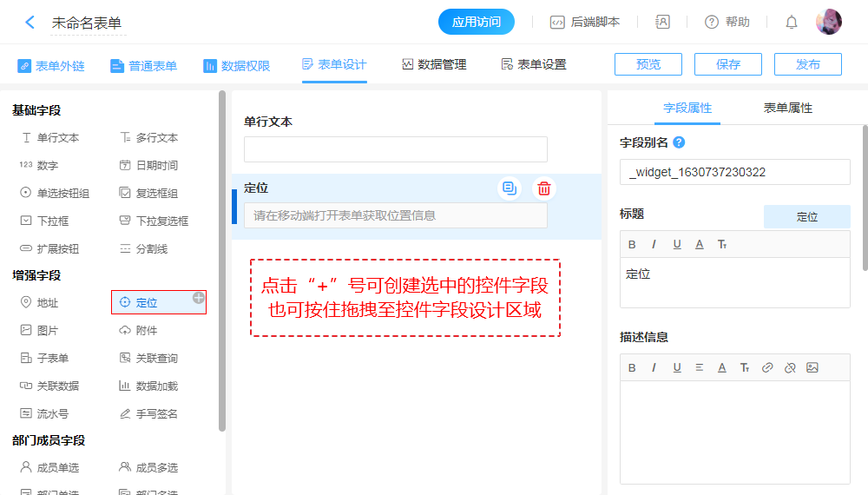Click the 发布 button
The height and width of the screenshot is (495, 868).
click(807, 64)
